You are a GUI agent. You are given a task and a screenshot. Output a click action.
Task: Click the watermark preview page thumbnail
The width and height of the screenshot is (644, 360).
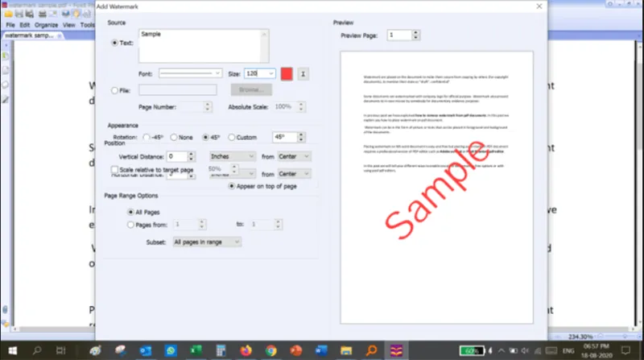(436, 188)
